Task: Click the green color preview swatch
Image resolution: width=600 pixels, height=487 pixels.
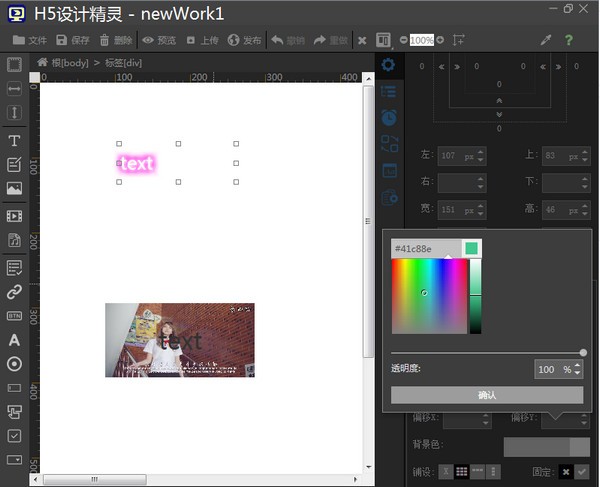Action: pyautogui.click(x=471, y=248)
